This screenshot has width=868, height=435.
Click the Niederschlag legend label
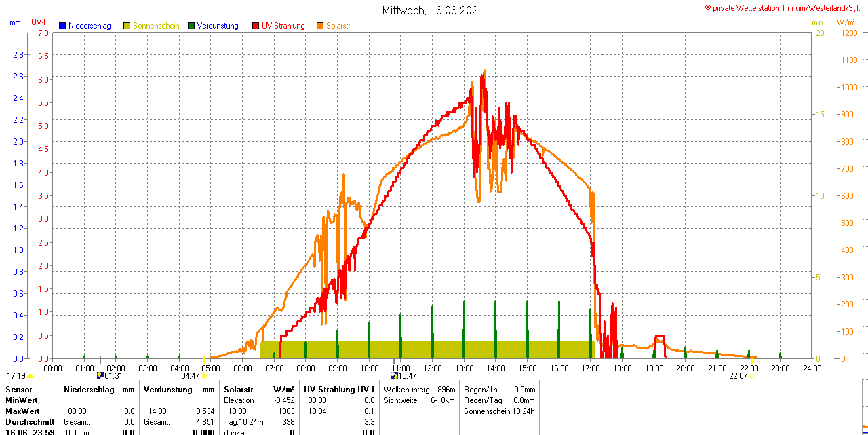coord(90,26)
